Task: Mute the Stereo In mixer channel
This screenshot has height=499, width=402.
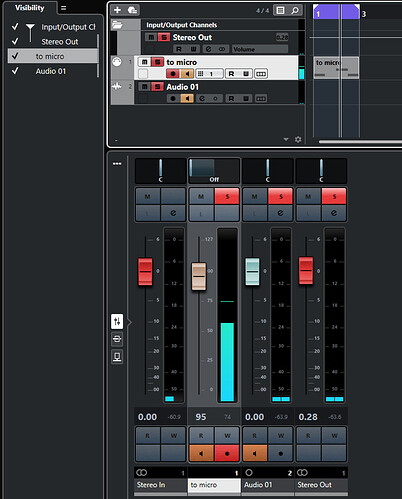Action: [x=148, y=196]
